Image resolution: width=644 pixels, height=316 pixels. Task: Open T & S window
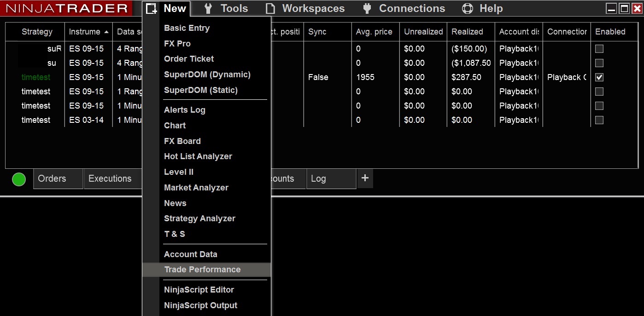pyautogui.click(x=175, y=234)
